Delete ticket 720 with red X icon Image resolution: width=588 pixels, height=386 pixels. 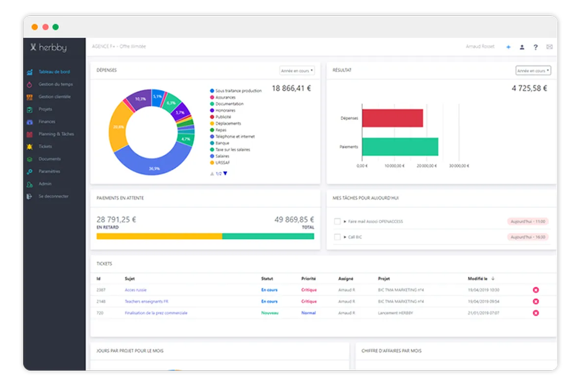coord(536,313)
